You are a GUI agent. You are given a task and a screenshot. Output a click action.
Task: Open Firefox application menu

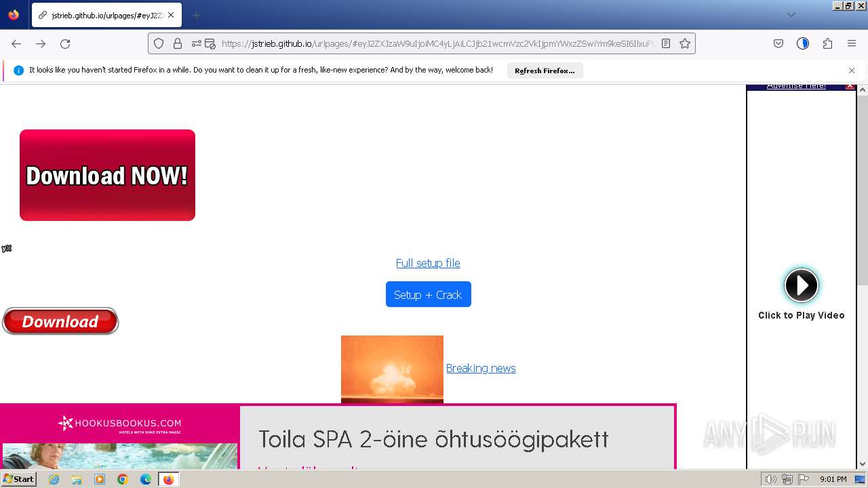tap(852, 43)
